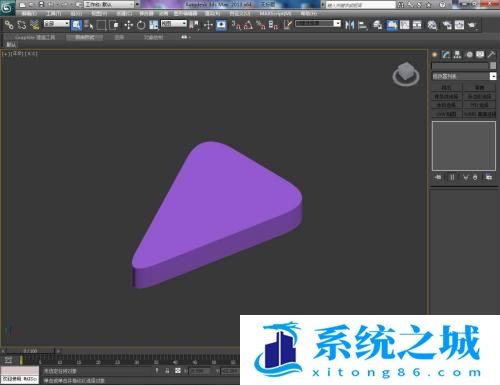Toggle Pin Stack below the modifier stack
500x385 pixels.
click(438, 177)
